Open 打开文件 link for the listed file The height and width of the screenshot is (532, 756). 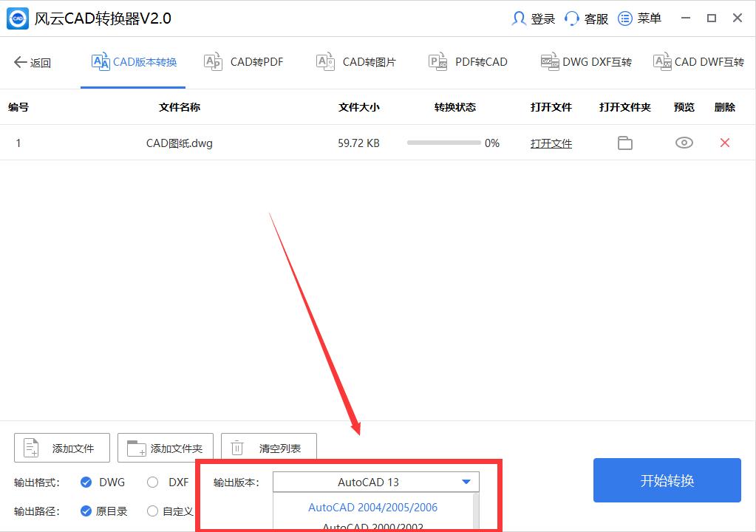tap(551, 143)
